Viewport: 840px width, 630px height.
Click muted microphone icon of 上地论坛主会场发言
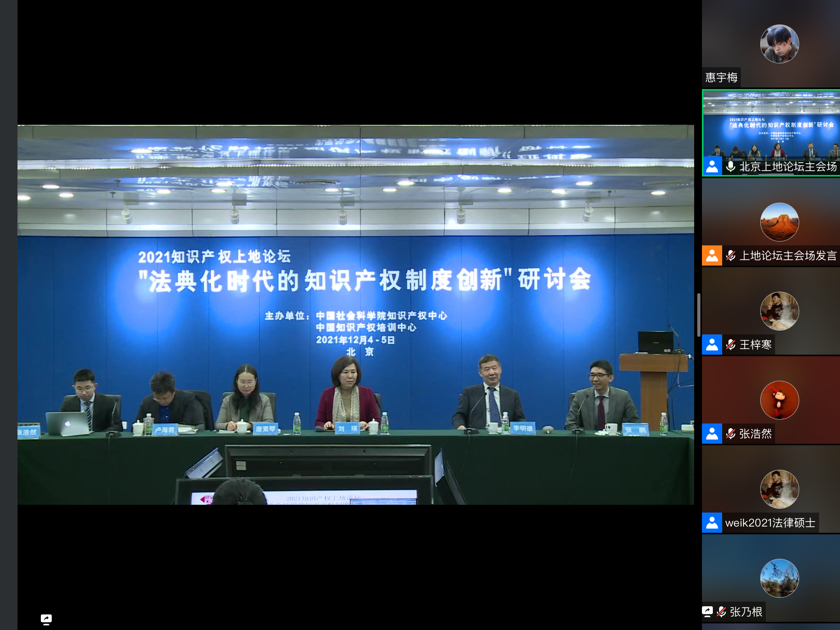click(x=730, y=255)
